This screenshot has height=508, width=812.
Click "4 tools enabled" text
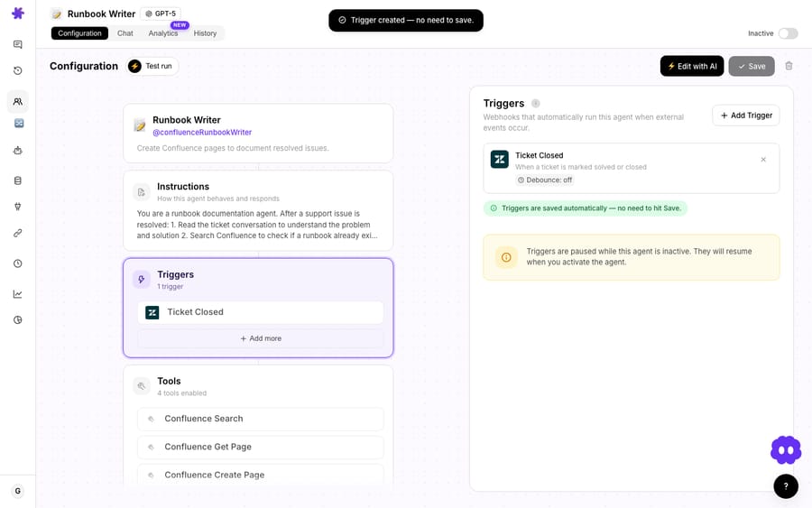181,393
